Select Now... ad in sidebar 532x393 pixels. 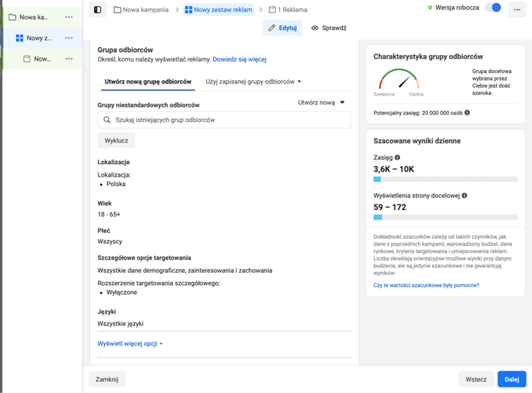pyautogui.click(x=43, y=59)
